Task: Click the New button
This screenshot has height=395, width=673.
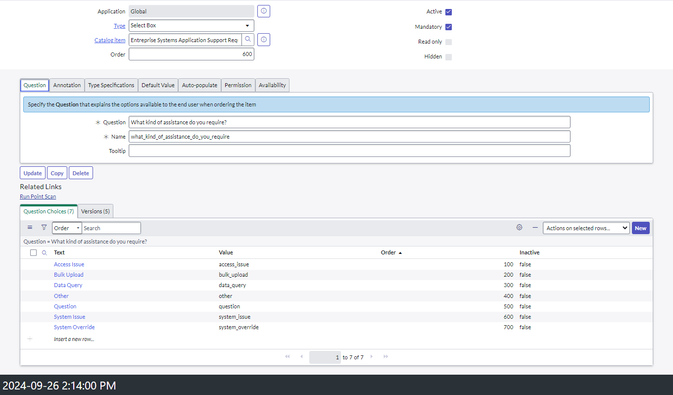Action: (640, 228)
